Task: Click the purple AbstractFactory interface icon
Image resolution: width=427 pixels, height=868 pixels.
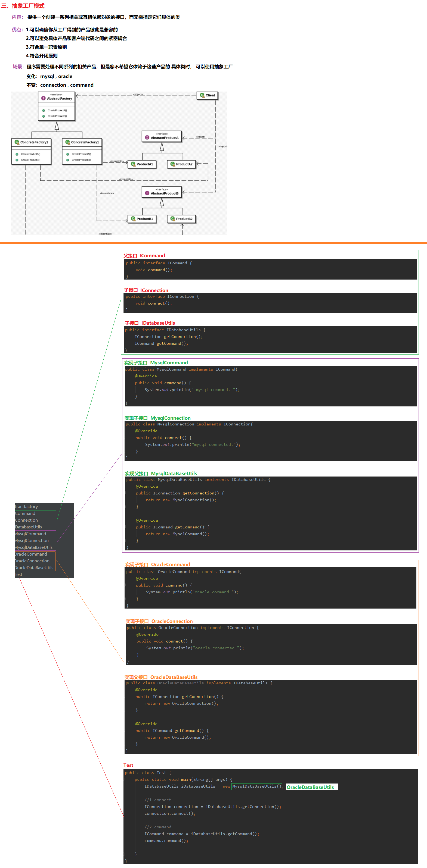Action: [x=44, y=98]
